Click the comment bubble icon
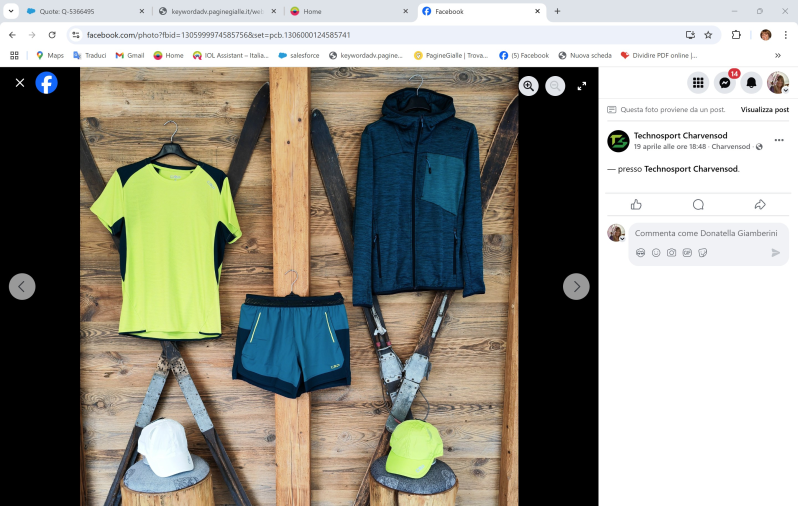798x506 pixels. [x=698, y=205]
